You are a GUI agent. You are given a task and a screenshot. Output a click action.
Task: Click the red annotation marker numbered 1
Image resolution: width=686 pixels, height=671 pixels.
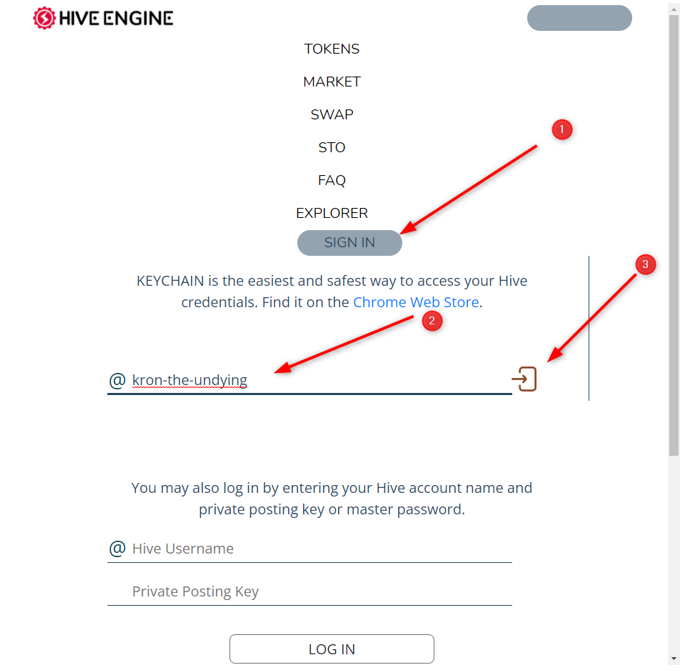click(x=562, y=129)
